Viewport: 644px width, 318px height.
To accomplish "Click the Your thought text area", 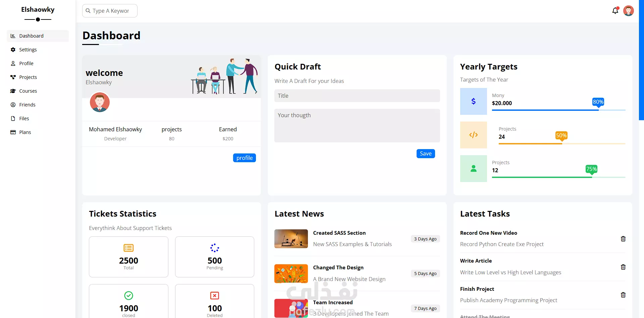I will [357, 126].
